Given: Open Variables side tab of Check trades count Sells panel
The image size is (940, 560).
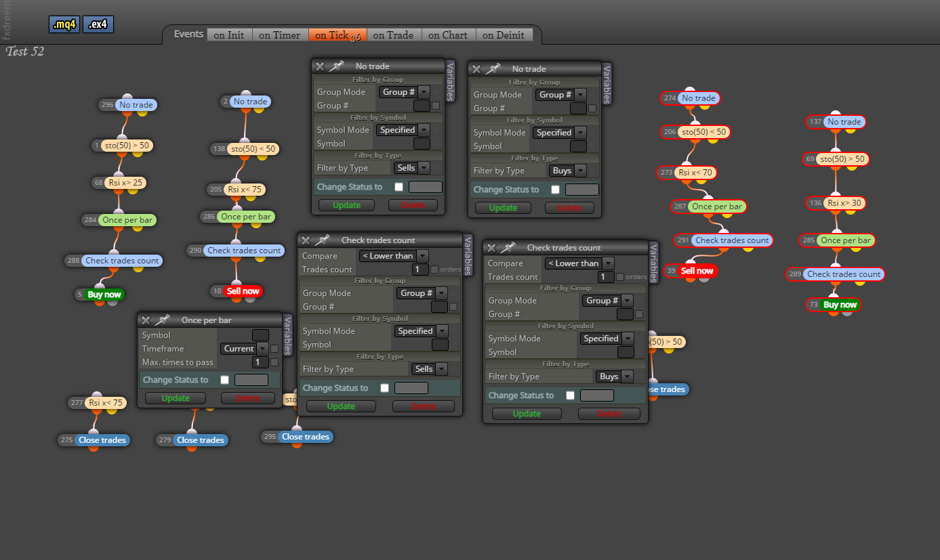Looking at the screenshot, I should click(x=468, y=255).
